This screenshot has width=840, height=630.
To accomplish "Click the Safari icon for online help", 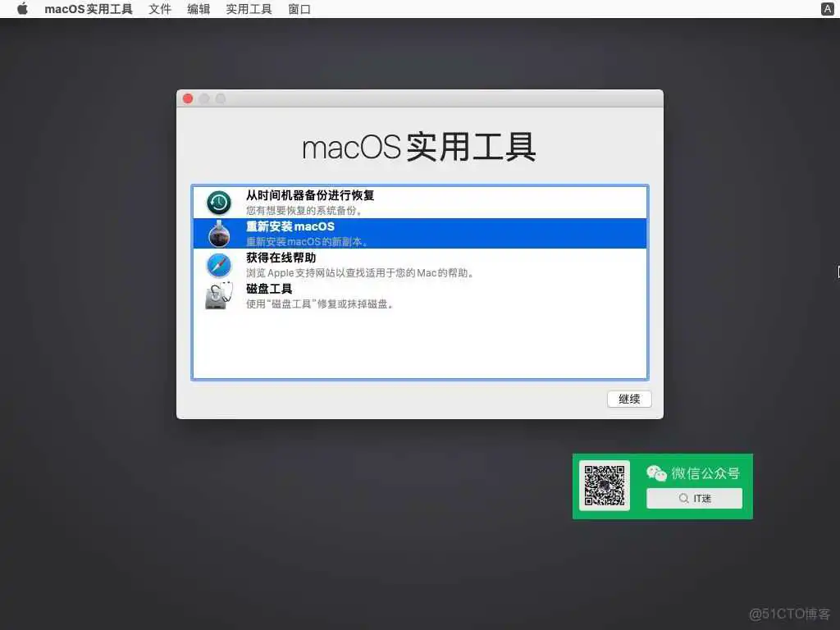I will (217, 263).
